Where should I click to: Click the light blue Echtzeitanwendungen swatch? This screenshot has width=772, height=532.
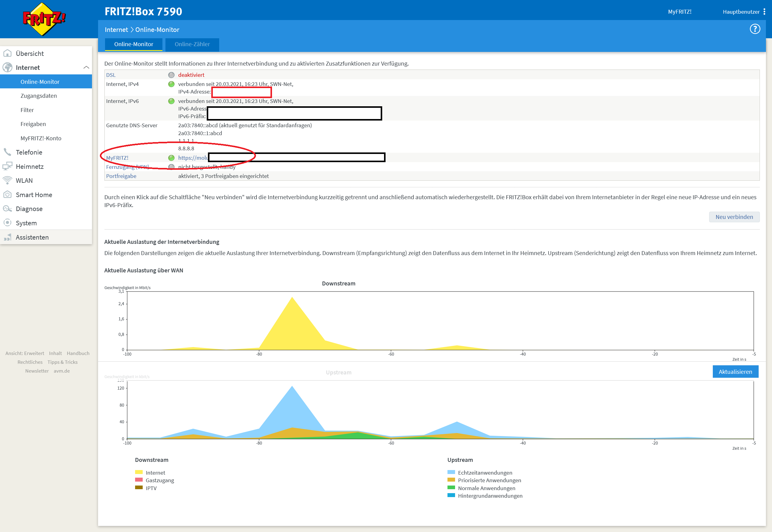pos(451,472)
